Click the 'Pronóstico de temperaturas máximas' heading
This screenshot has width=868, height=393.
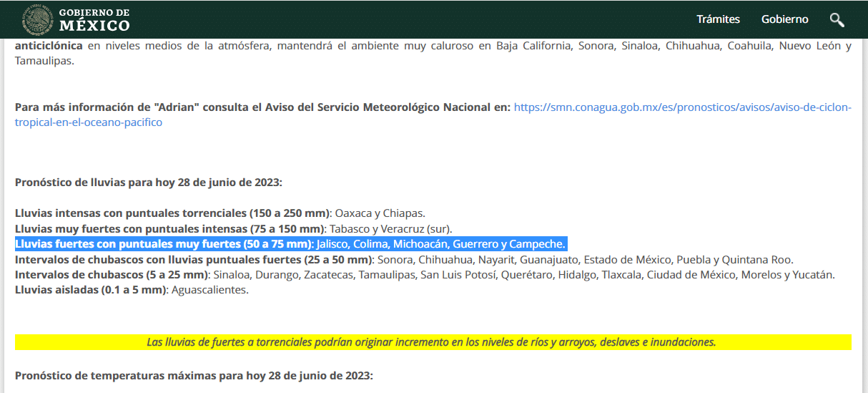tap(194, 376)
